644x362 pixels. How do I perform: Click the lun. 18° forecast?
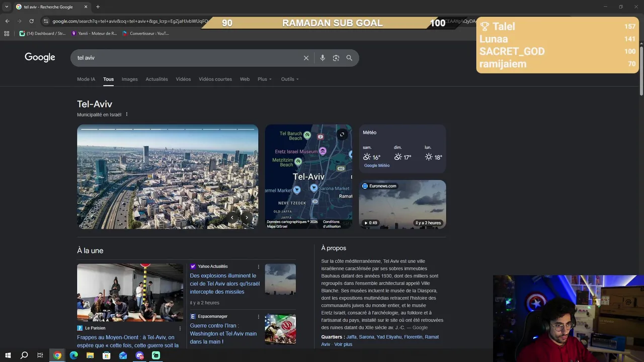coord(433,153)
